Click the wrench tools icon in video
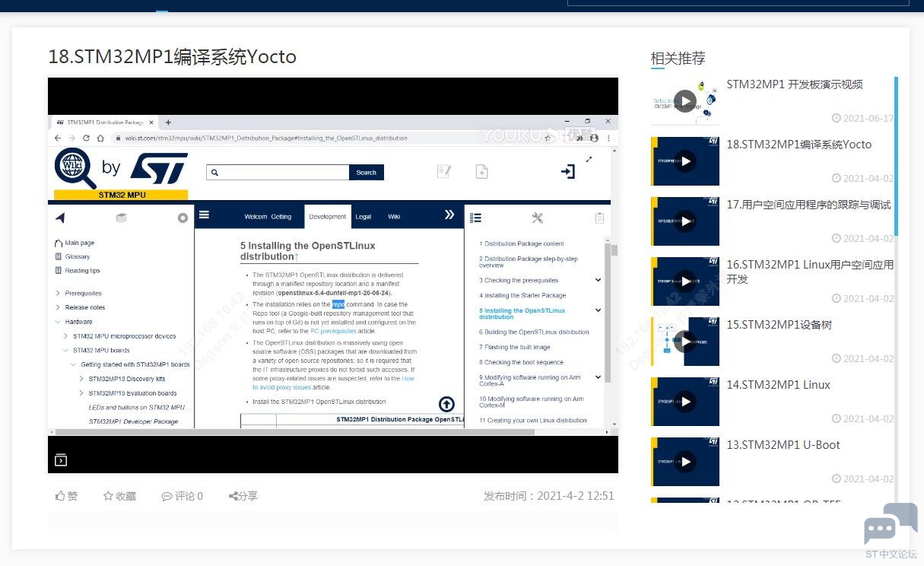 coord(537,218)
